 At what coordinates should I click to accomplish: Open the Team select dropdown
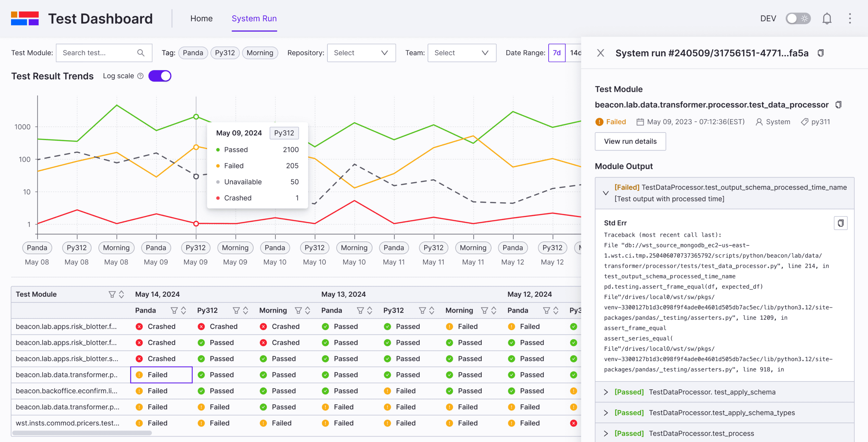(461, 53)
